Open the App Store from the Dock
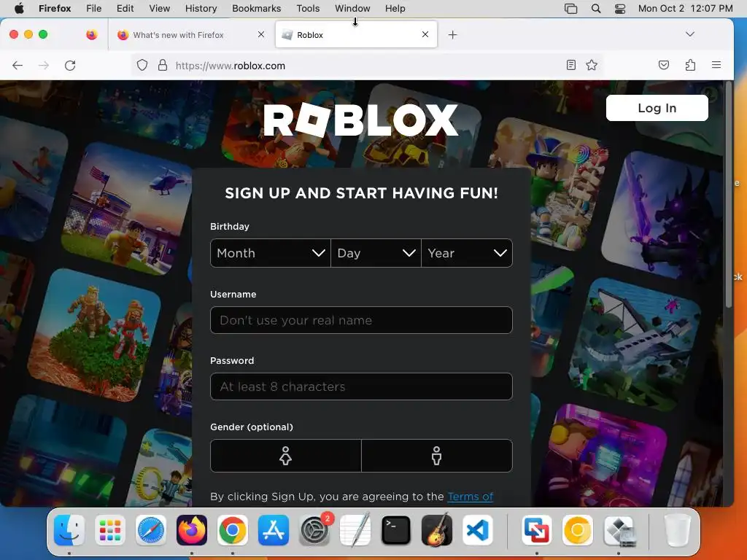 tap(274, 530)
